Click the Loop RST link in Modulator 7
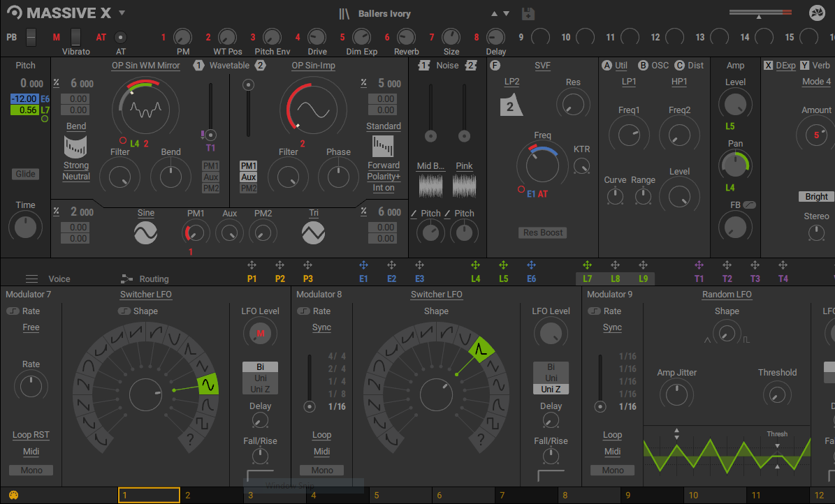This screenshot has width=835, height=504. click(31, 435)
